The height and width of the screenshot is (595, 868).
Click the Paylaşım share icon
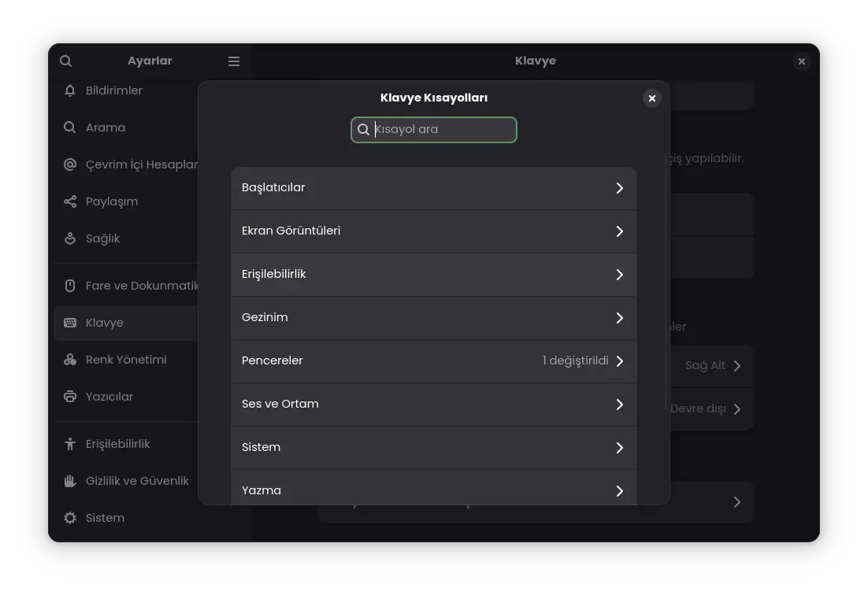(70, 201)
